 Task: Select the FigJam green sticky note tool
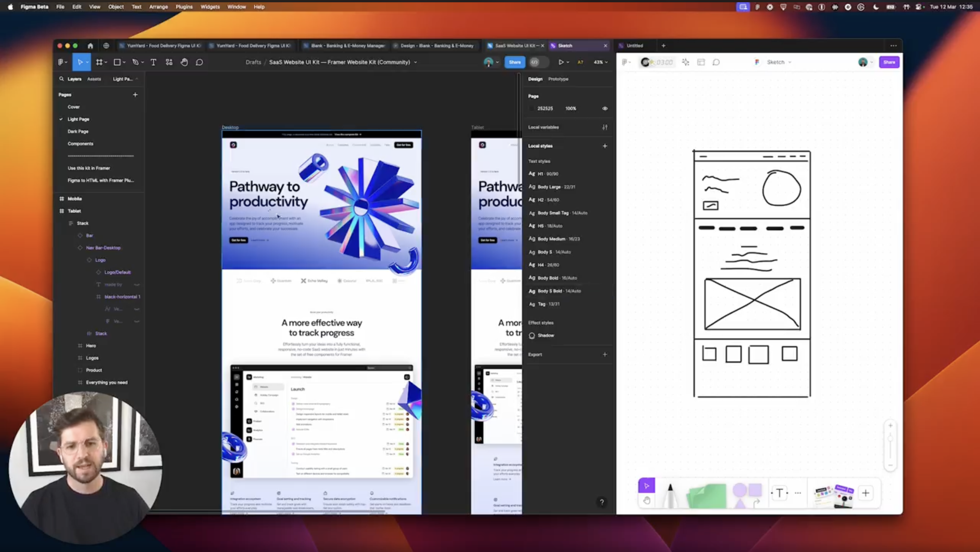click(x=706, y=495)
